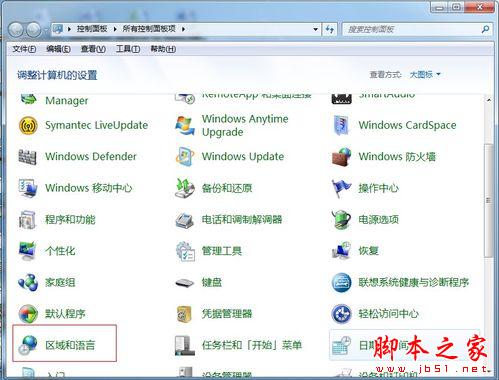
Task: Open the 文件(F) menu
Action: pos(24,49)
